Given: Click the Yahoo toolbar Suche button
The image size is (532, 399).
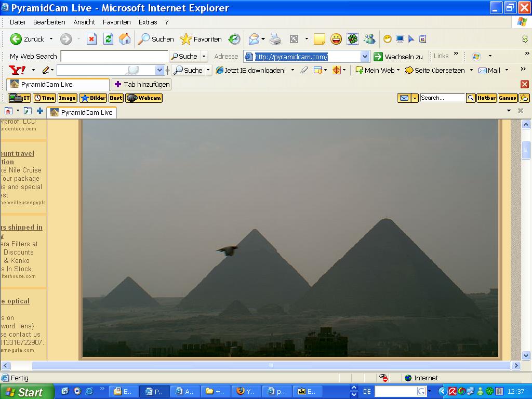Looking at the screenshot, I should point(188,70).
